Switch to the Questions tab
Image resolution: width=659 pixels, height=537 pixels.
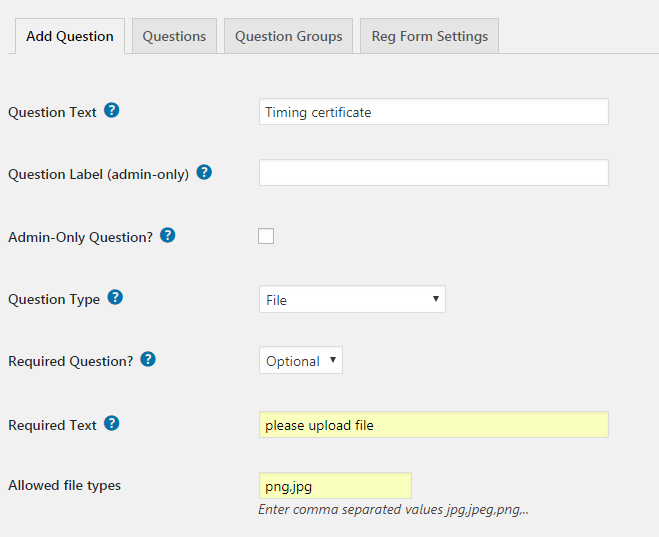174,36
